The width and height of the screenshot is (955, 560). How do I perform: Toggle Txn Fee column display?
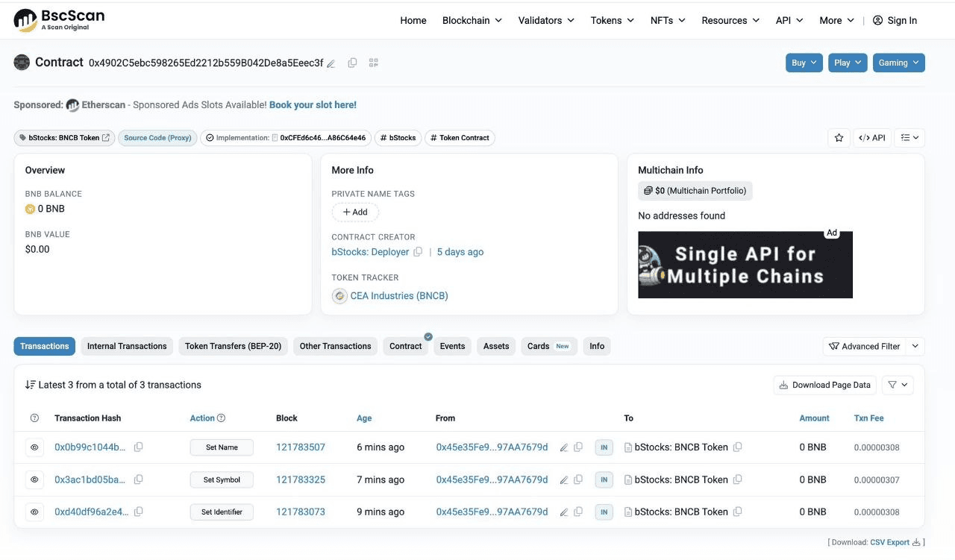pos(868,418)
